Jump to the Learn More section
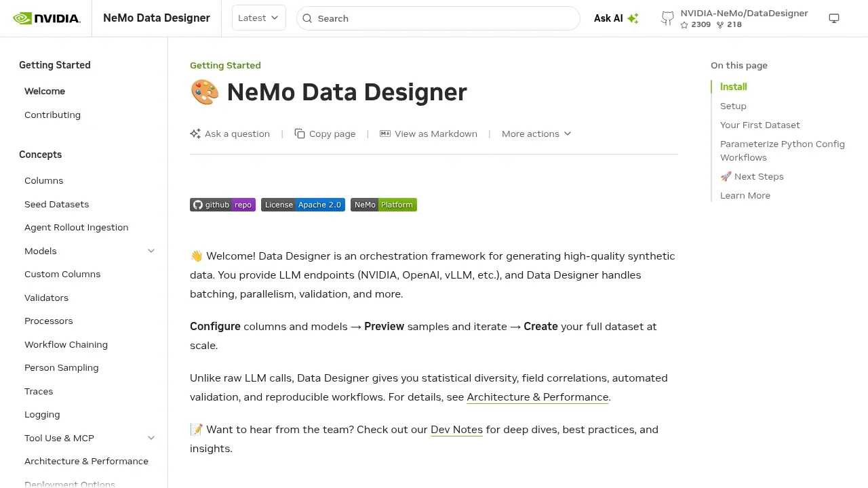The image size is (868, 488). tap(745, 196)
